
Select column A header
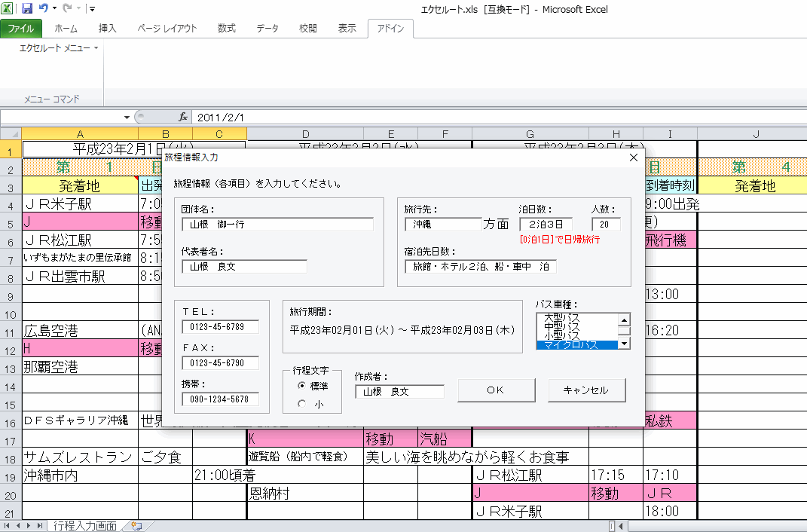pos(80,134)
